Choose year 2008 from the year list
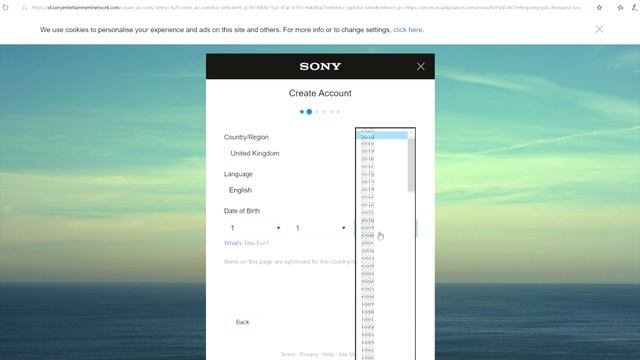Screen dimensions: 640x360 (382, 236)
